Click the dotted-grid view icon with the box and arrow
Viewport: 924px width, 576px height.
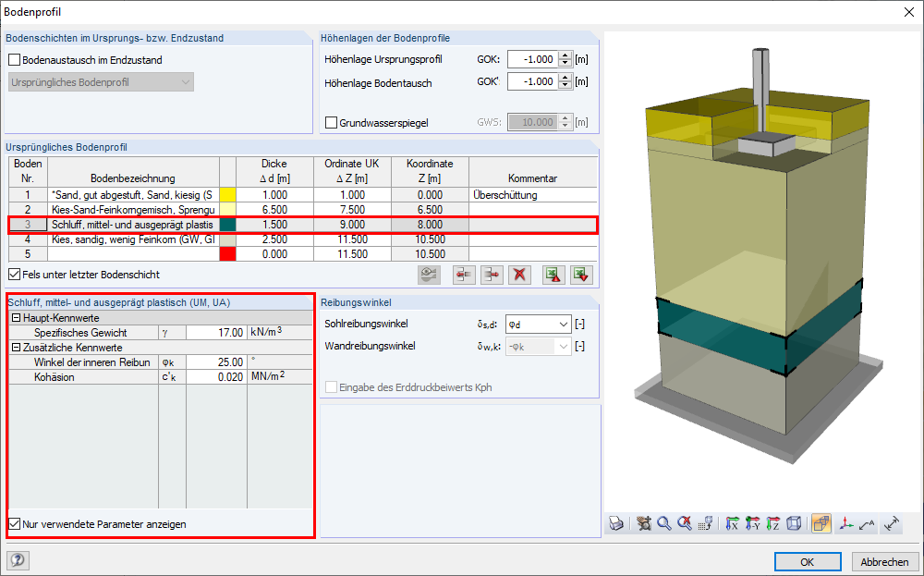coord(705,523)
